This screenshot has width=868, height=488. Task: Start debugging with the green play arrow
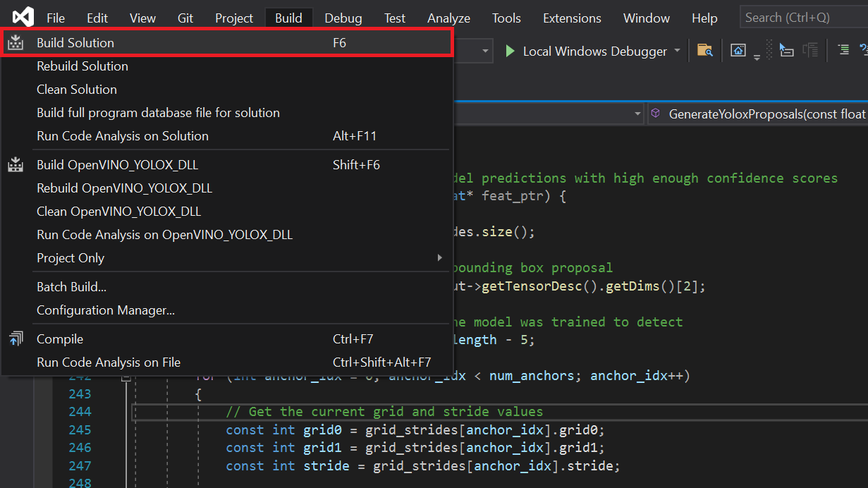510,51
